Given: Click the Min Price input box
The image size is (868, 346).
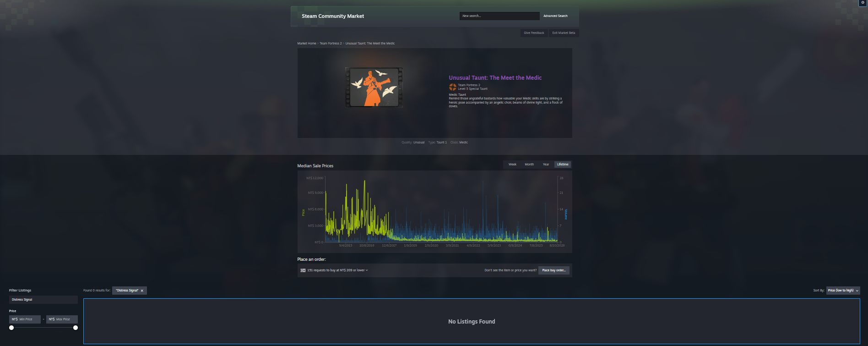Looking at the screenshot, I should click(25, 319).
